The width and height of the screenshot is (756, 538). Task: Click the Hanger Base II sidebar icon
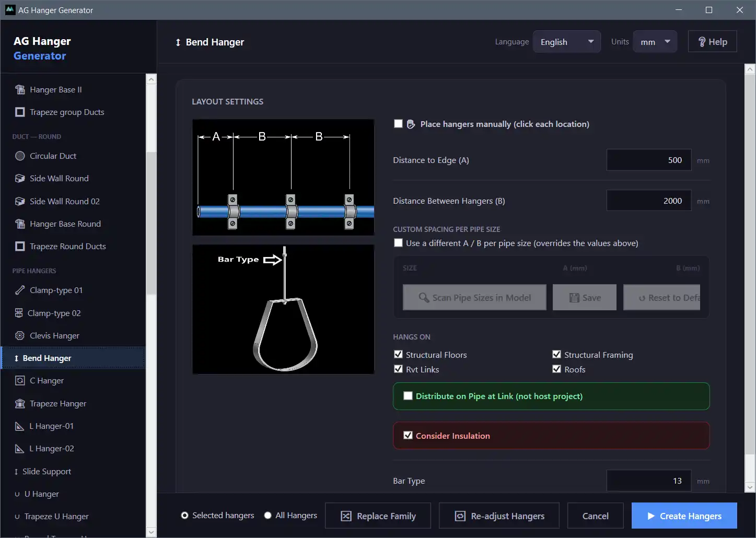click(x=20, y=90)
